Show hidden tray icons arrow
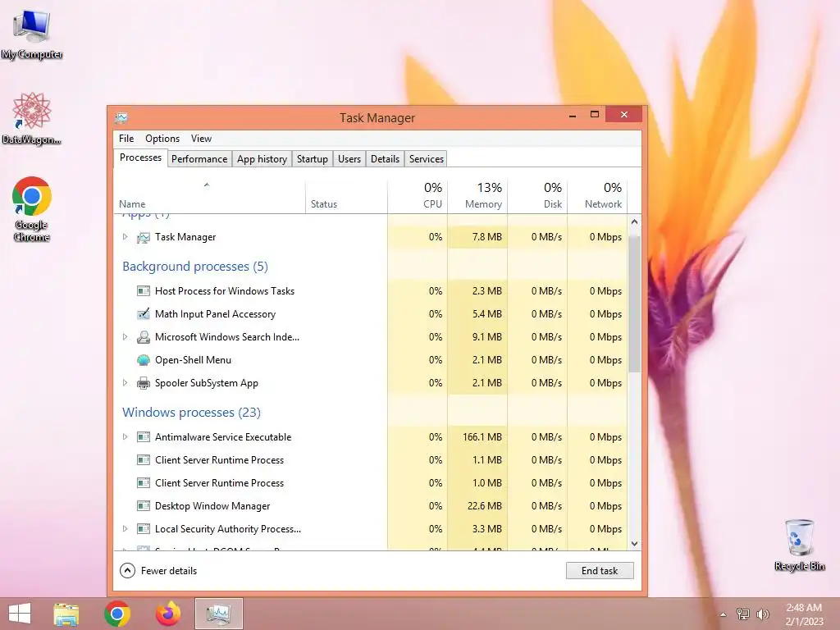This screenshot has height=630, width=840. [x=723, y=614]
